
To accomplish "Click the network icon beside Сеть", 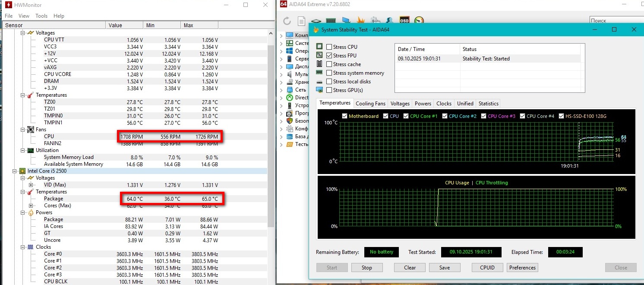I will (x=290, y=90).
